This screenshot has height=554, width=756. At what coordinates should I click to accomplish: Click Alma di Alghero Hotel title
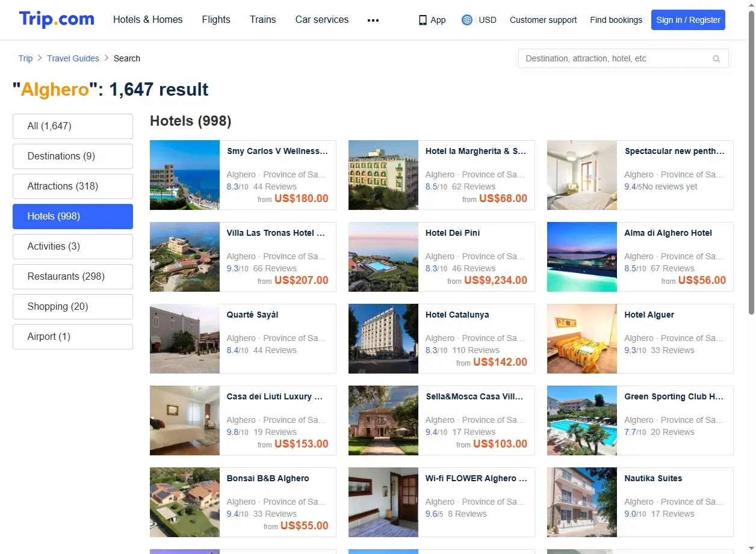point(668,233)
